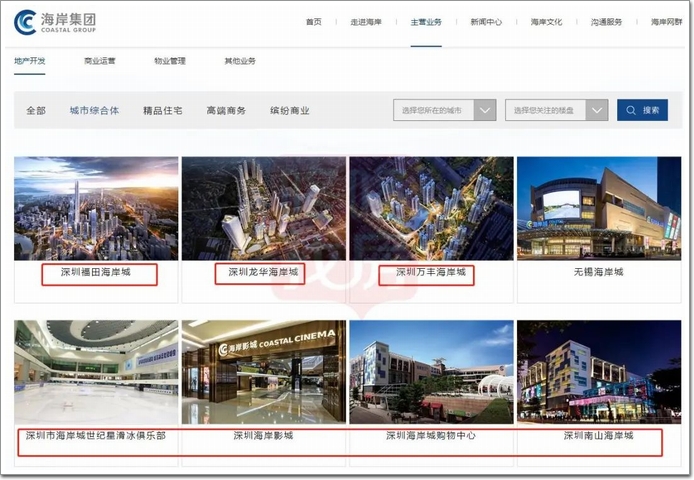Switch to the 商业运营 tab
The height and width of the screenshot is (480, 694).
coord(100,61)
